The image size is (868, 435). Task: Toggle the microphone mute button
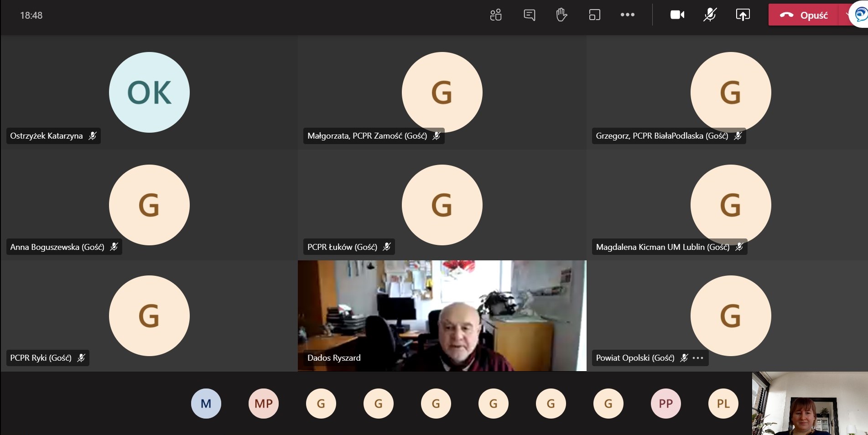[x=710, y=15]
